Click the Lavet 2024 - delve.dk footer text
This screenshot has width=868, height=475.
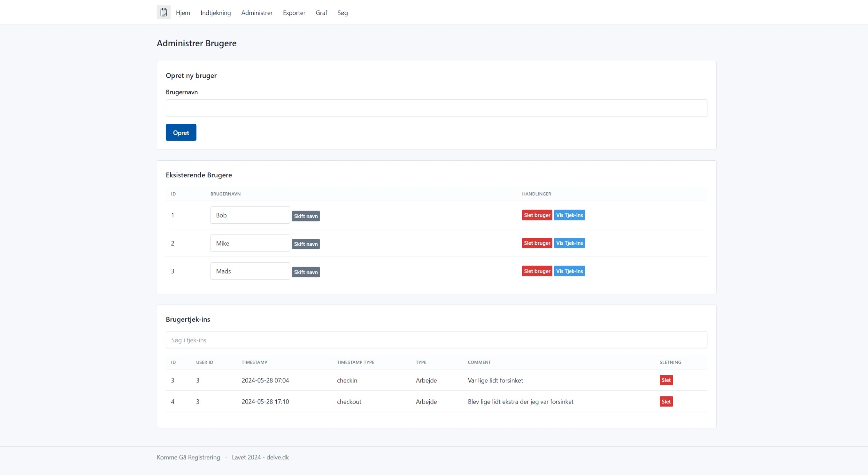[x=260, y=457]
